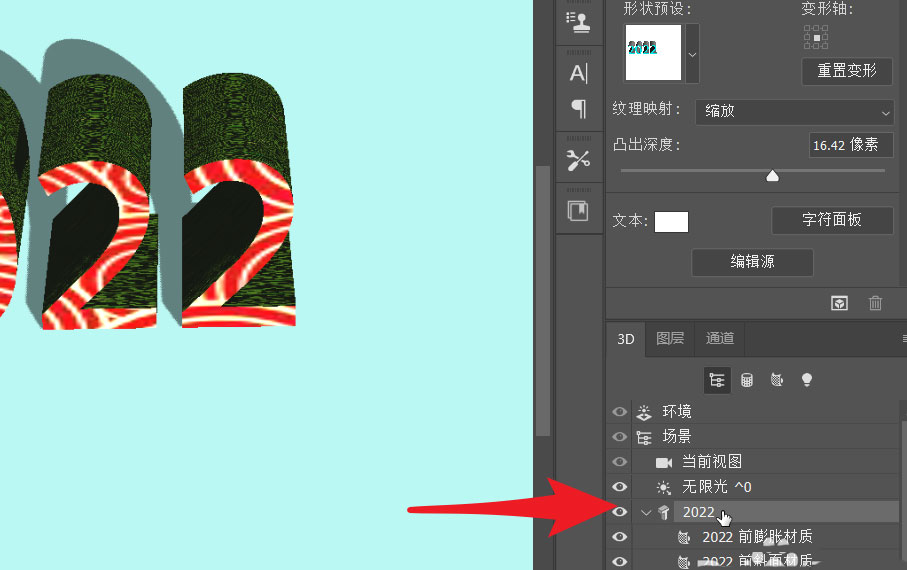Click the render icon in Properties footer
907x570 pixels.
click(839, 303)
